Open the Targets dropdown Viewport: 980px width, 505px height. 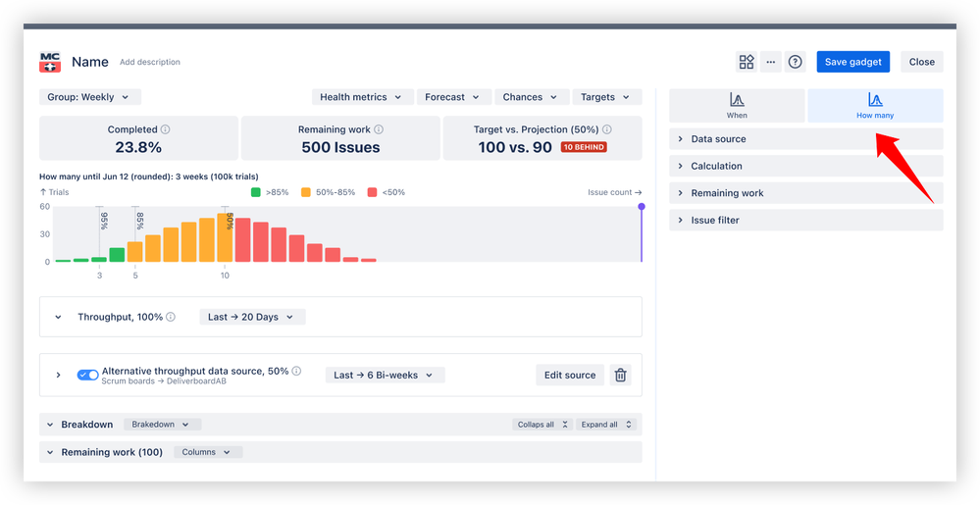tap(607, 97)
